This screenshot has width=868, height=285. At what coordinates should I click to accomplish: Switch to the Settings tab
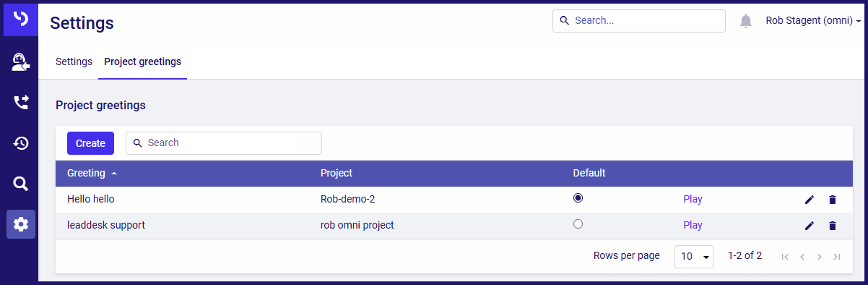[74, 61]
